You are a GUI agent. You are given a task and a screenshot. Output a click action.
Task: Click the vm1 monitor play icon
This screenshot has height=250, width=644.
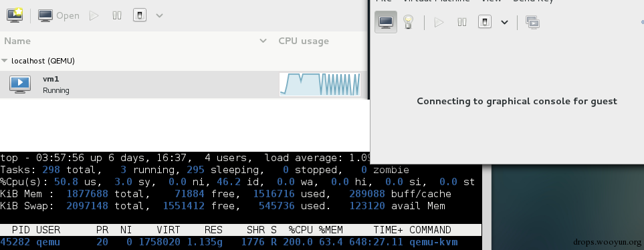20,85
